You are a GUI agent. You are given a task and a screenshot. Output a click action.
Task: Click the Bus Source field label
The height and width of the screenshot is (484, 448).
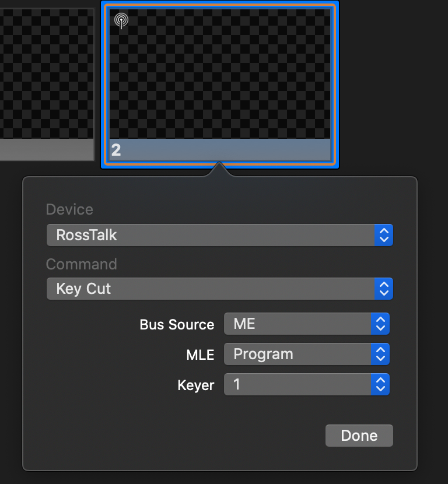[177, 324]
